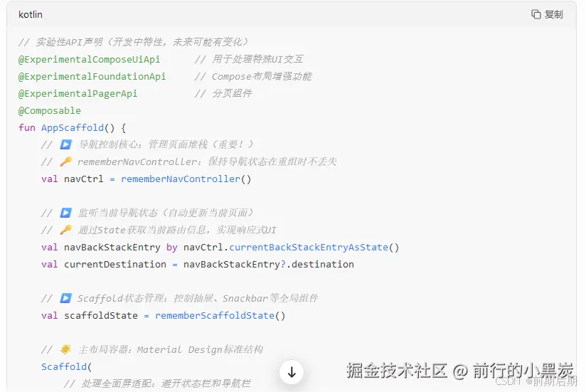Click the comment 用于处理特殊UI交互
The width and height of the screenshot is (586, 392).
(x=249, y=60)
